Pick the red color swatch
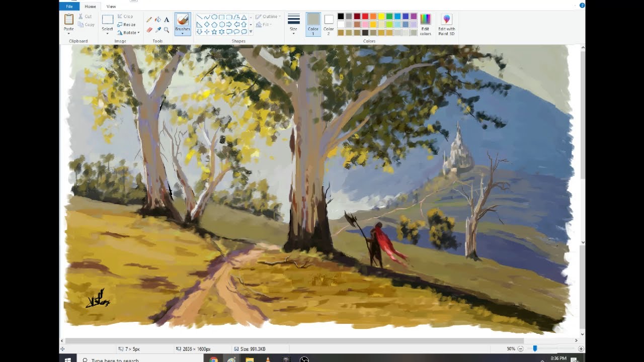This screenshot has height=362, width=644. (x=365, y=16)
